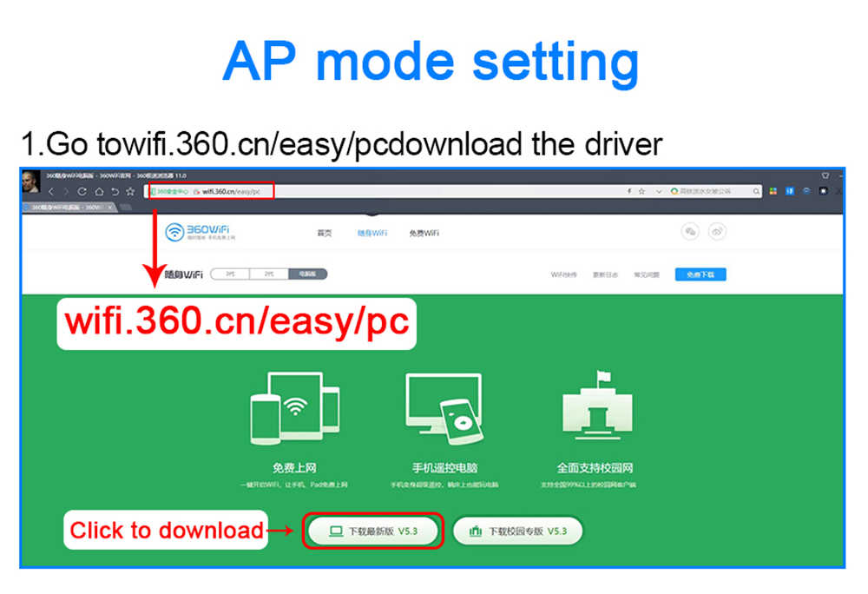Click the 360WiFi logo

coord(201,232)
